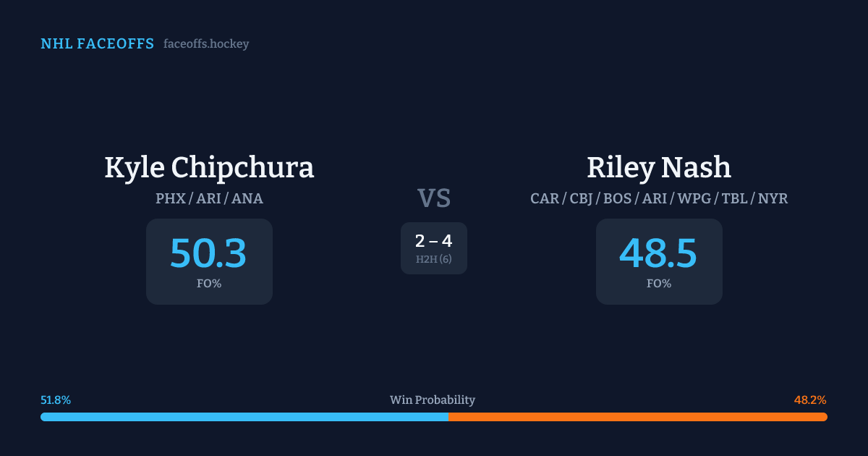Click the ANA team abbreviation
868x456 pixels.
(x=247, y=198)
